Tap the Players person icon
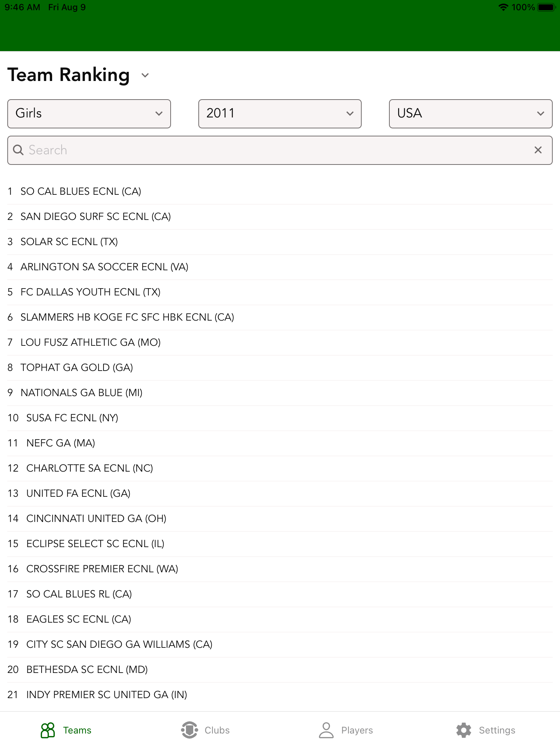Screen dimensions: 560x747 326,730
